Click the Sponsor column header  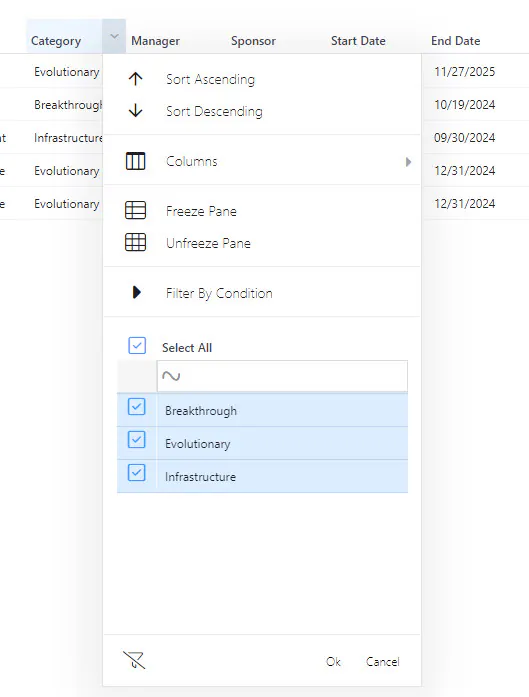pos(253,41)
